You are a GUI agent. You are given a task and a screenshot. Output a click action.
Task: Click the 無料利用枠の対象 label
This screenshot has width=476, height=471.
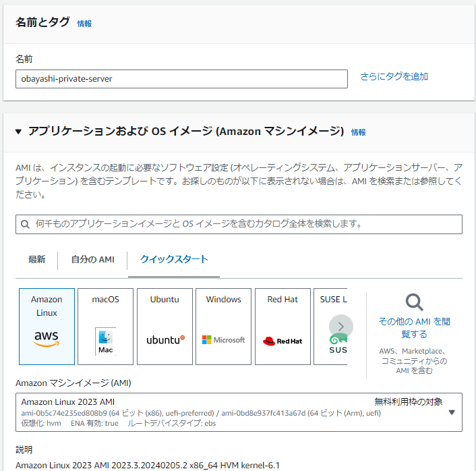pos(409,401)
